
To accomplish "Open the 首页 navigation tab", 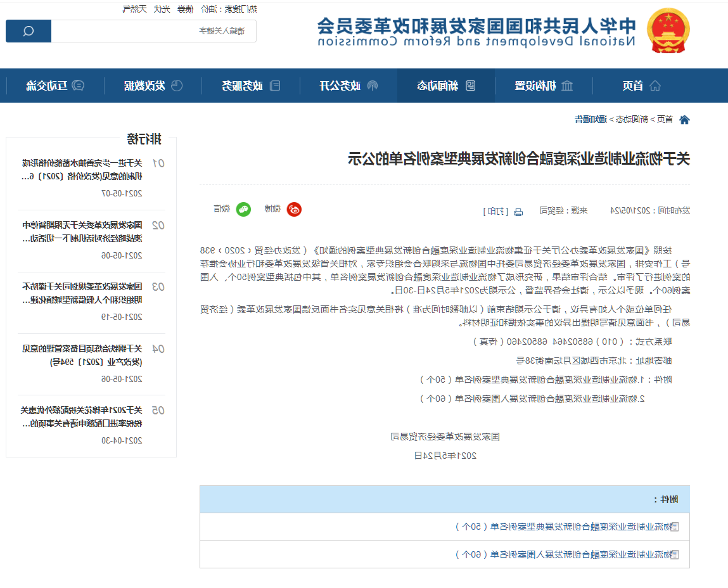I will (640, 86).
